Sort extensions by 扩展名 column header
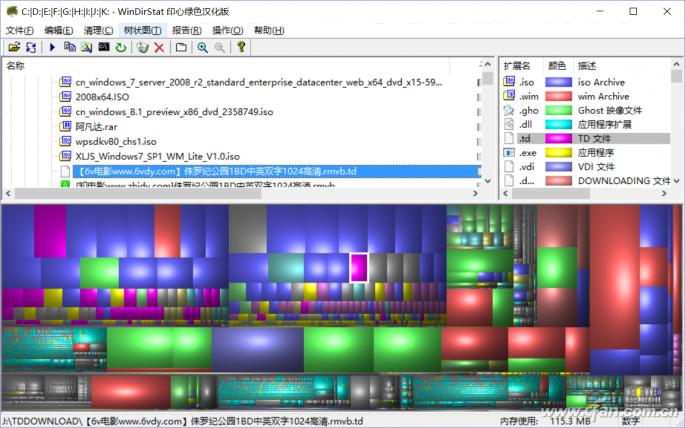 [x=517, y=66]
